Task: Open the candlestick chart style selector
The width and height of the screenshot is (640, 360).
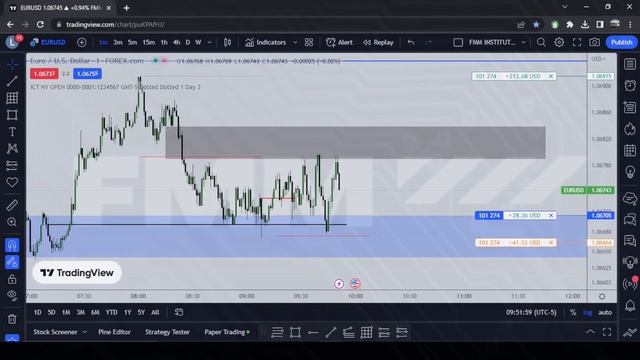Action: pos(227,42)
